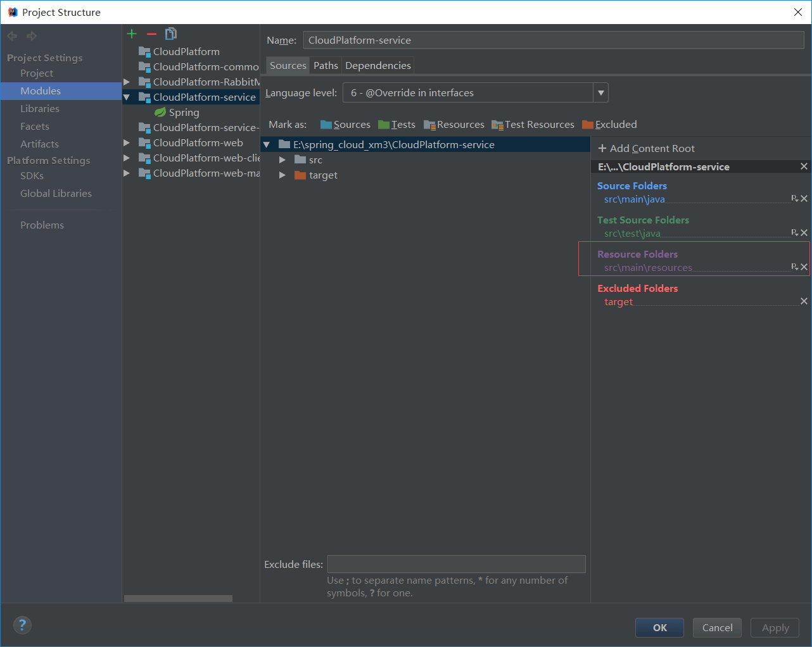This screenshot has width=812, height=647.
Task: Click Add Content Root
Action: coord(646,148)
